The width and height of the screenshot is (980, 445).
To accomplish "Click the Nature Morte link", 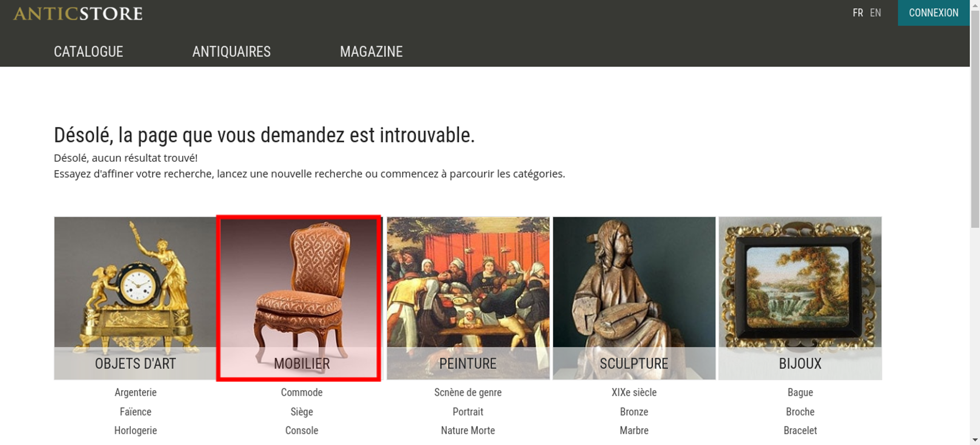I will pyautogui.click(x=468, y=430).
